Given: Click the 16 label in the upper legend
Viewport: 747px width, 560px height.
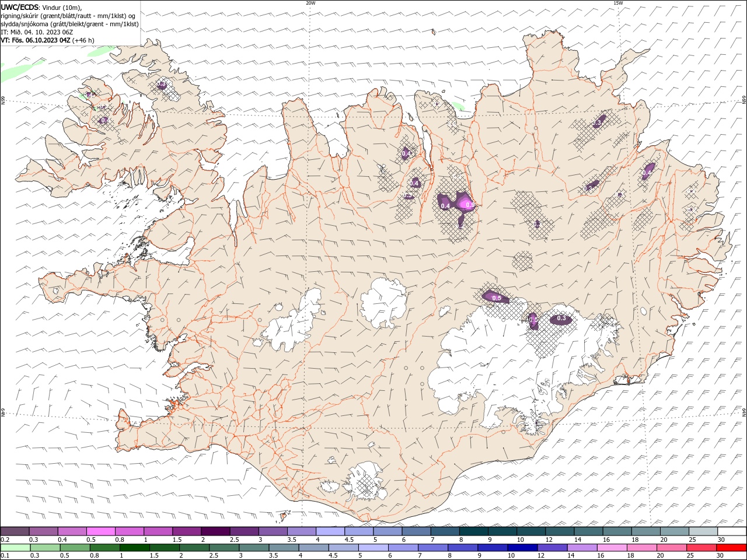Looking at the screenshot, I should (x=606, y=540).
